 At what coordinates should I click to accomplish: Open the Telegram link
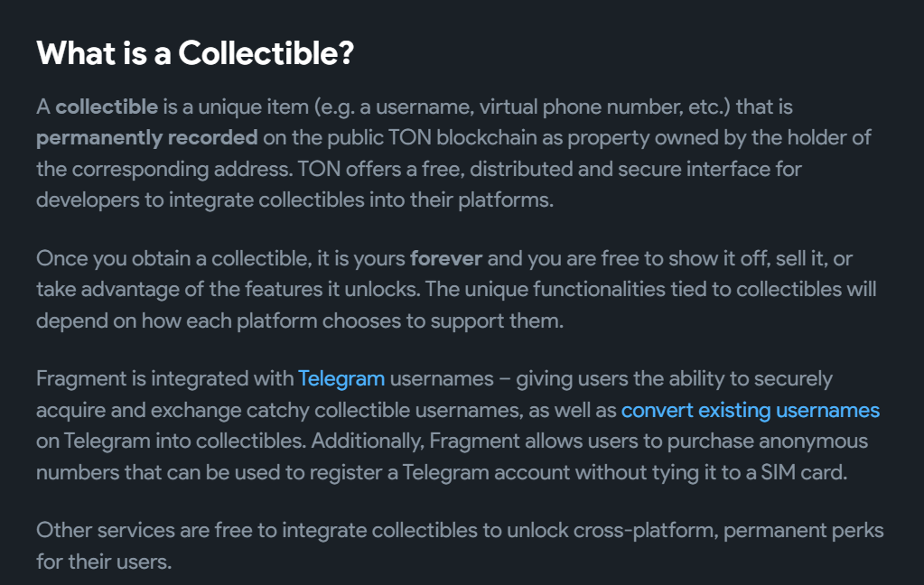341,378
